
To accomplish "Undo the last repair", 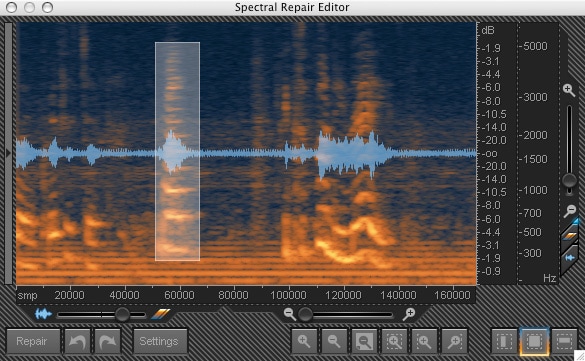I will [78, 341].
